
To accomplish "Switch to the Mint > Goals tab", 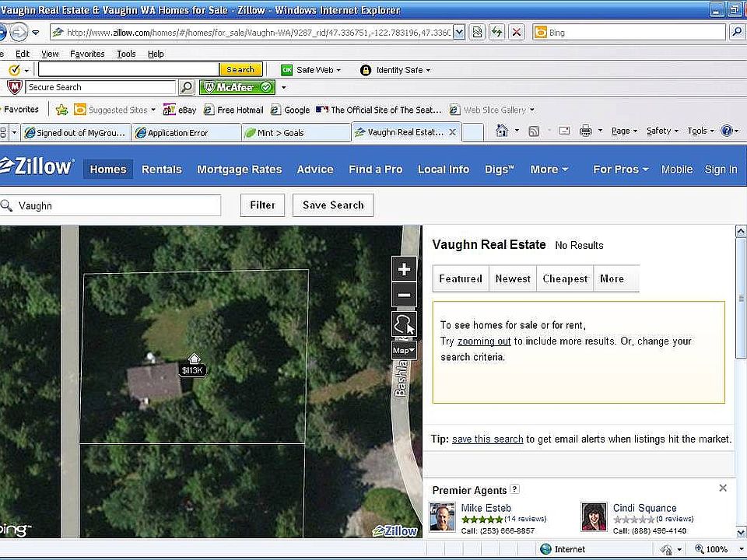I will point(296,133).
